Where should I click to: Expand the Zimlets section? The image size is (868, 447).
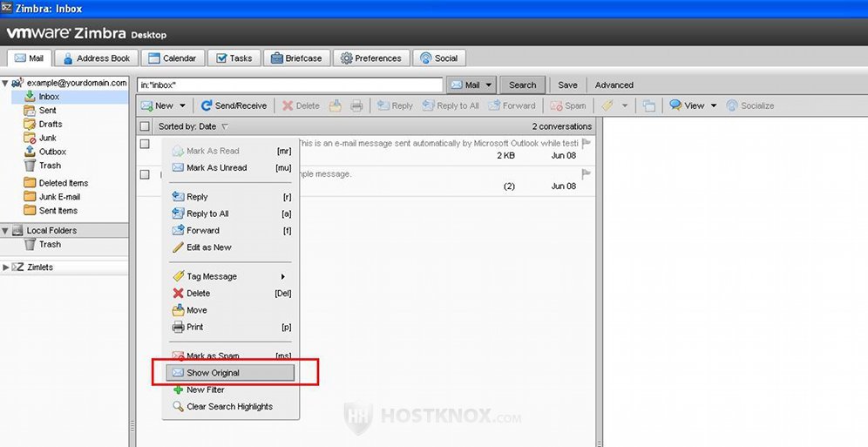5,268
